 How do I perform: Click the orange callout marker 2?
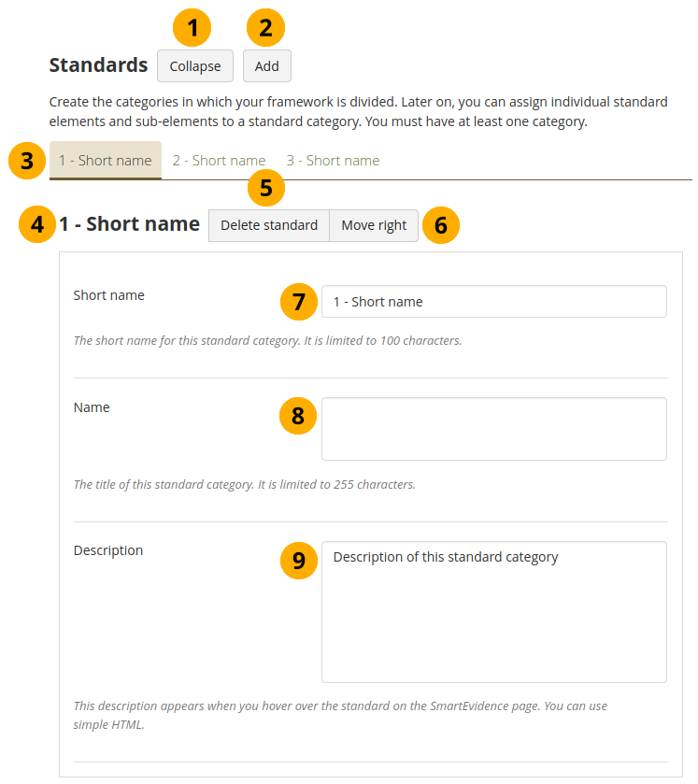pos(266,28)
